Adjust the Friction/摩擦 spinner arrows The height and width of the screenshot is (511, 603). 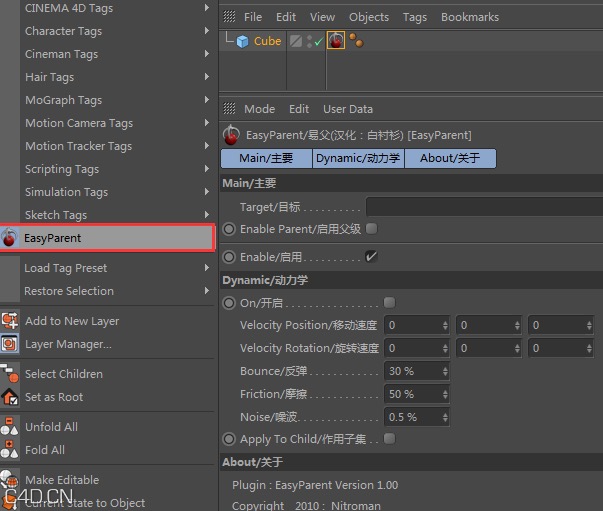445,394
